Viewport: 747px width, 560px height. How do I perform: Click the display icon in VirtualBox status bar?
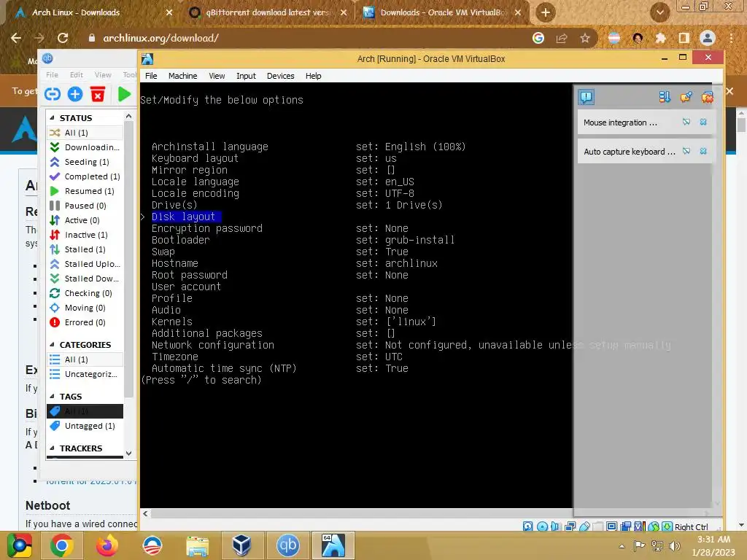pos(612,526)
